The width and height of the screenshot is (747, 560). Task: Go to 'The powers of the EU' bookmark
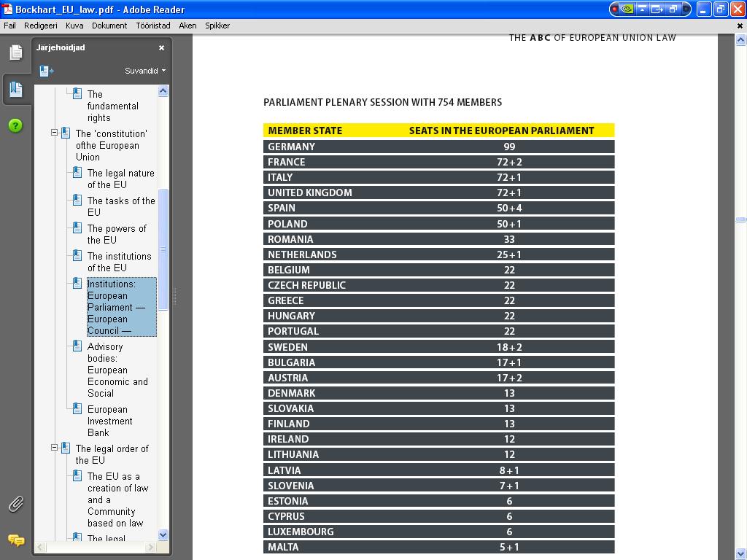(x=117, y=234)
